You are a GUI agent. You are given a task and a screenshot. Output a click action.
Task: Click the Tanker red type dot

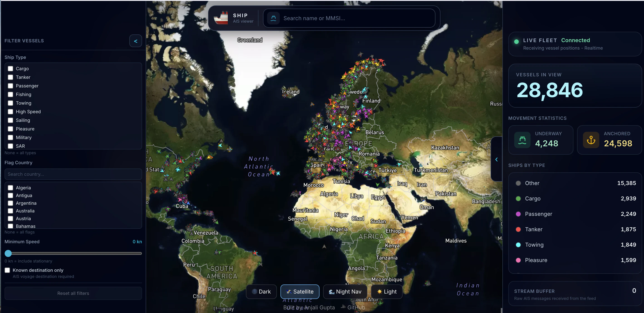(x=518, y=229)
